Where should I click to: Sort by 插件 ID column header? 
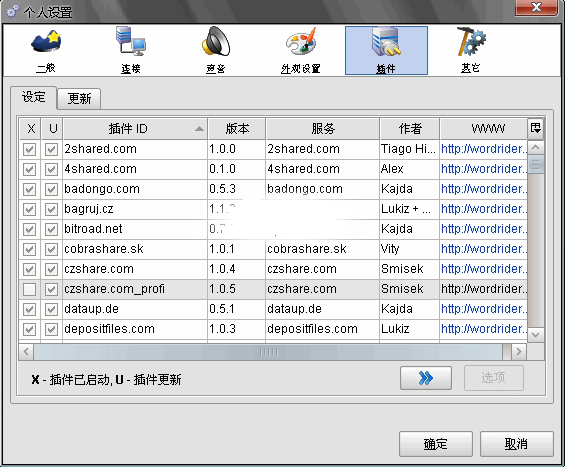click(135, 128)
